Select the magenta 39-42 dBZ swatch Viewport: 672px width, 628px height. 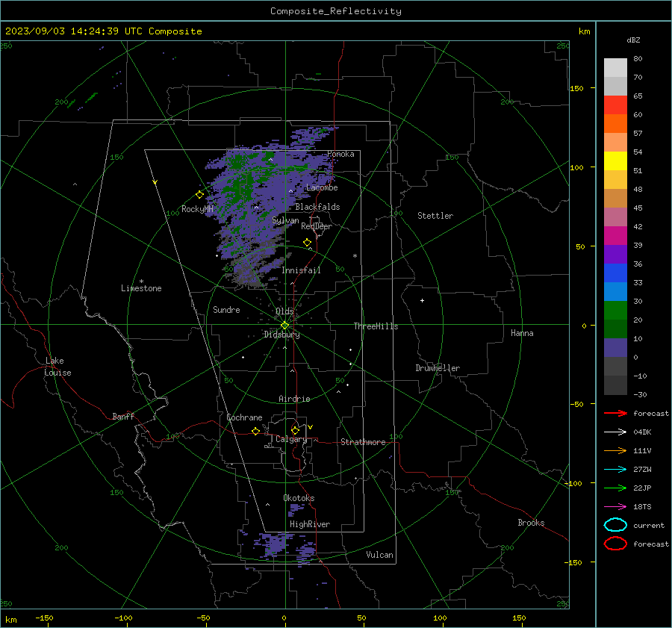615,236
